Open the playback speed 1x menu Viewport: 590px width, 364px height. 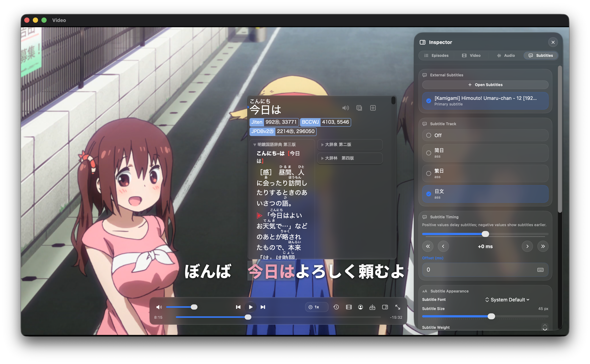pos(317,307)
